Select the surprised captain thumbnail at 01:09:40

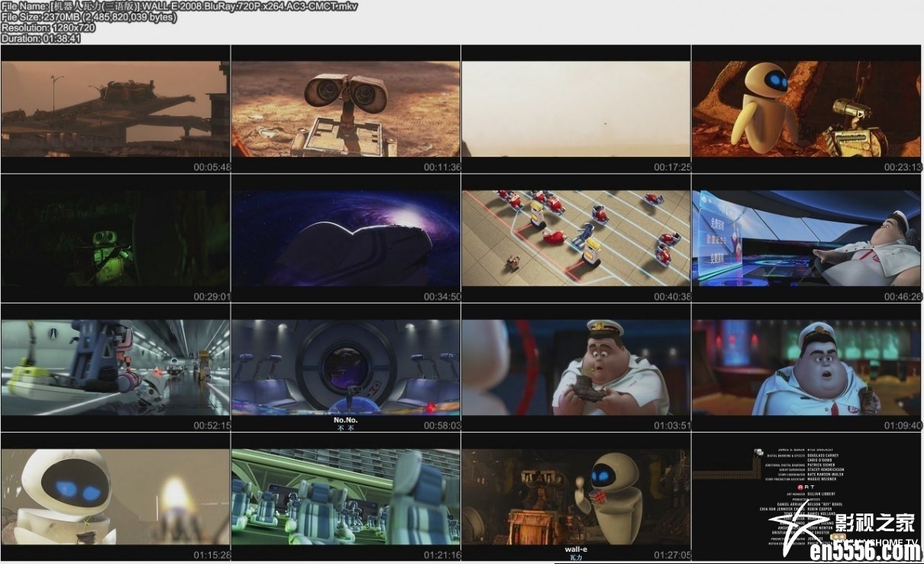(x=807, y=368)
